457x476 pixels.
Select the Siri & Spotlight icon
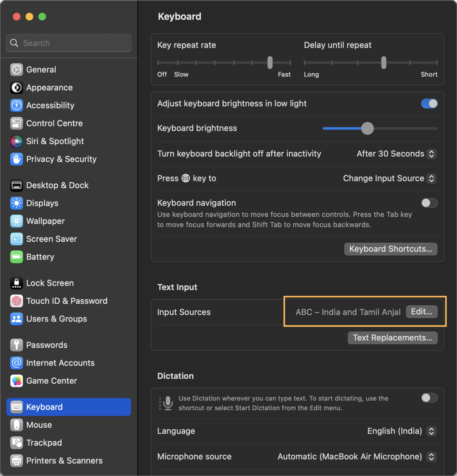click(16, 141)
